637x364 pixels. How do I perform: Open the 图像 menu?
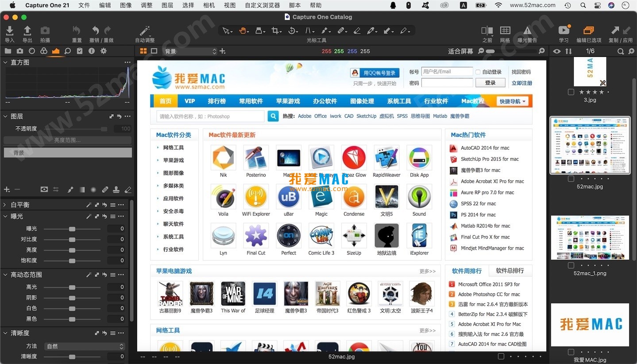126,5
